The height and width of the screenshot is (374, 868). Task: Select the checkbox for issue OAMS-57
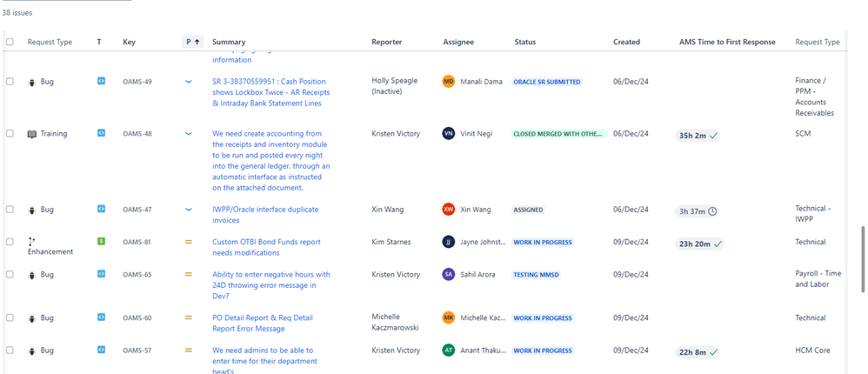point(10,351)
